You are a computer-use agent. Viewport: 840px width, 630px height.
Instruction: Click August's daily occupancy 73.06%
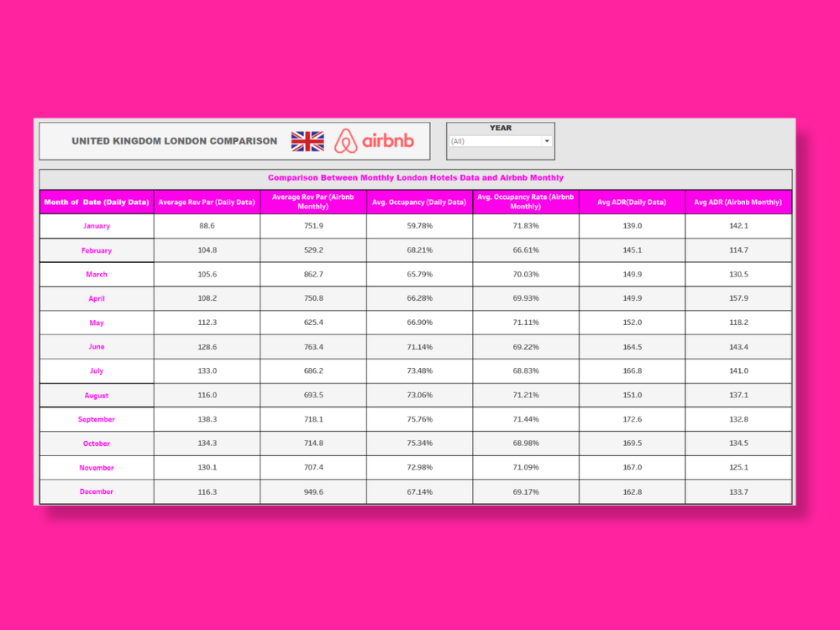point(419,396)
